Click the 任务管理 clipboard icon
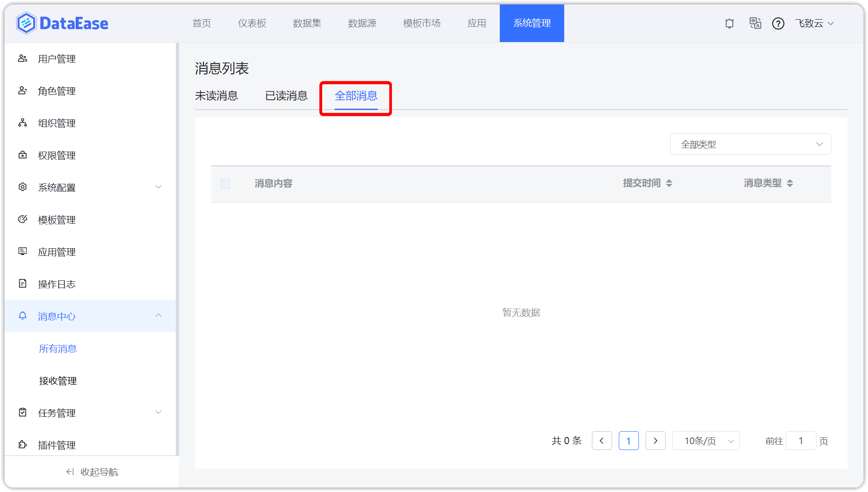This screenshot has height=492, width=868. click(x=22, y=412)
